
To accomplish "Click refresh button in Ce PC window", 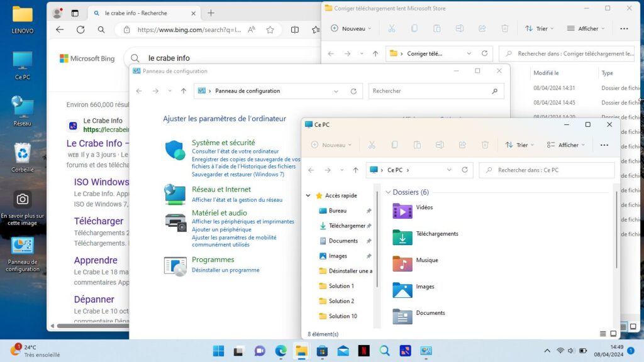I will click(x=465, y=170).
